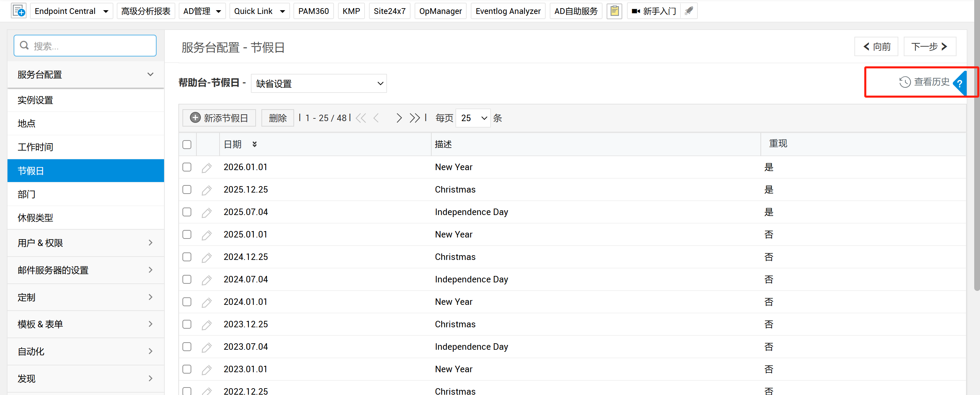Jump to last page with double arrow
The width and height of the screenshot is (980, 395).
coord(414,118)
